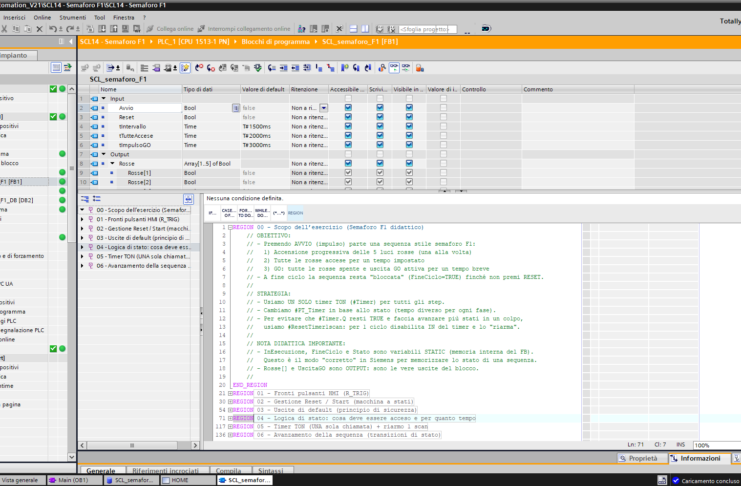Click the IF snippet icon
741x486 pixels.
tap(212, 213)
